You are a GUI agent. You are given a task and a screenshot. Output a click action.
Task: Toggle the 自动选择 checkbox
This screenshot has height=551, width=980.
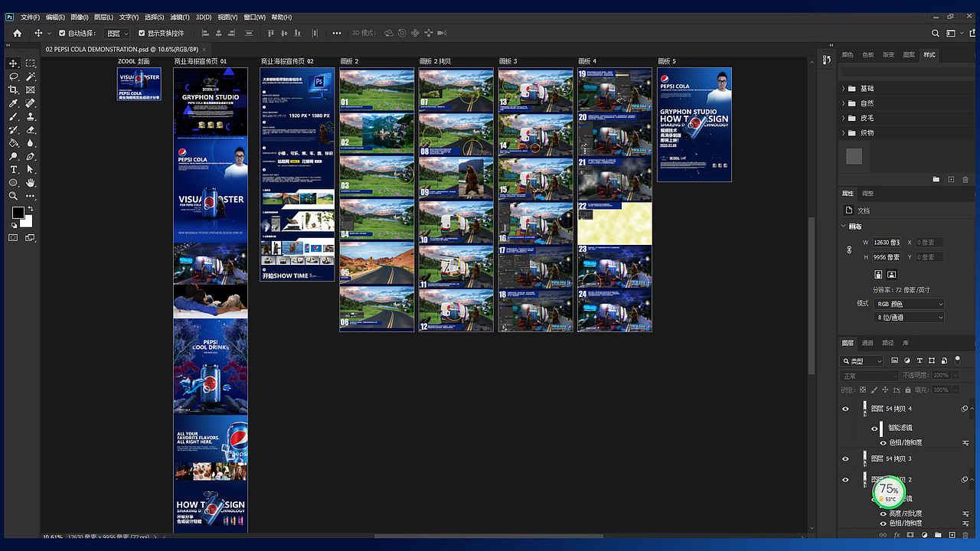pos(62,33)
